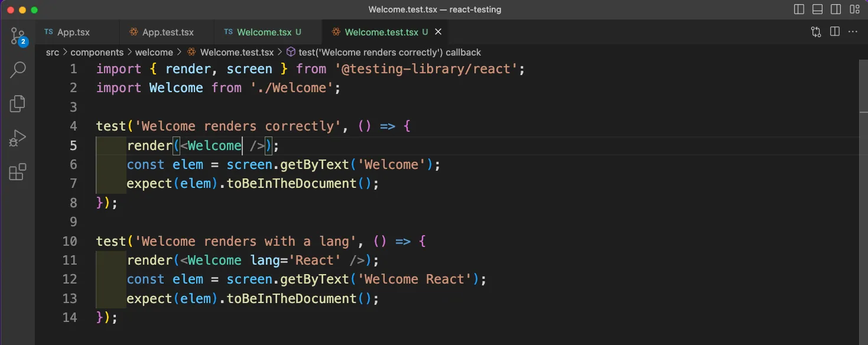
Task: Open the Run and Debug view
Action: coord(18,138)
